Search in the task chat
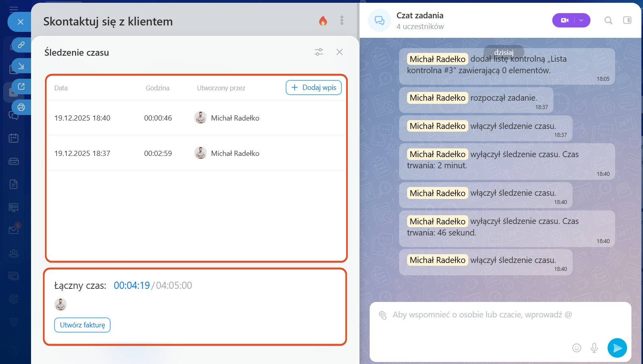 (x=608, y=20)
